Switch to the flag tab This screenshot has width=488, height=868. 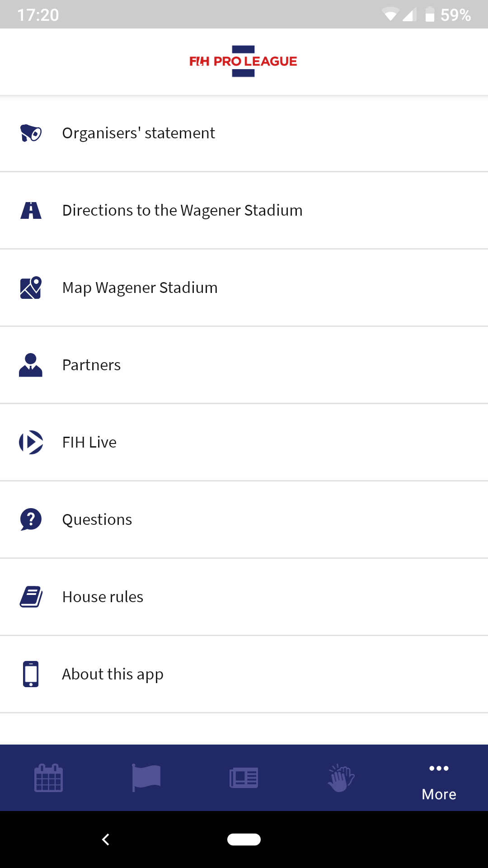146,778
